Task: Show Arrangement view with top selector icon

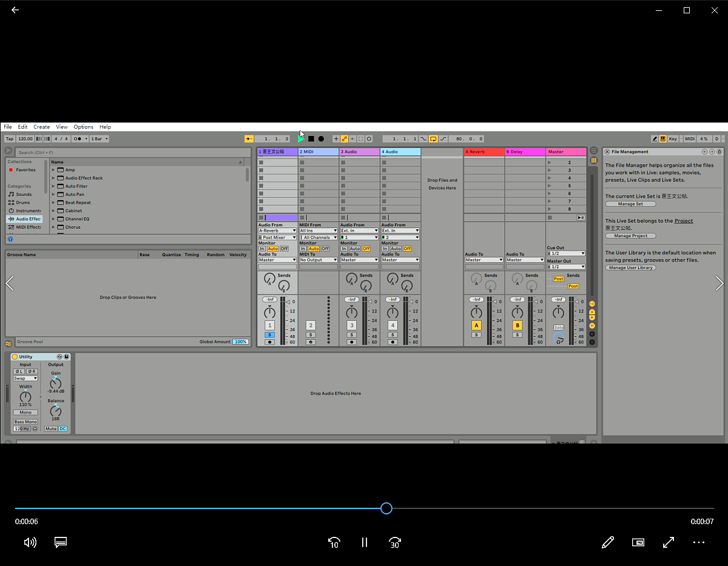Action: tap(594, 152)
